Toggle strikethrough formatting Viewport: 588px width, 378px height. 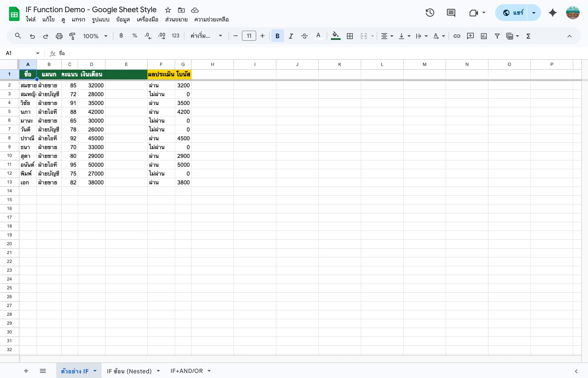304,36
